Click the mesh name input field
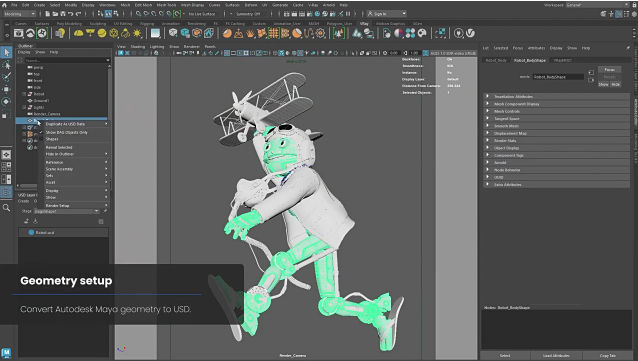The height and width of the screenshot is (361, 638). tap(558, 77)
